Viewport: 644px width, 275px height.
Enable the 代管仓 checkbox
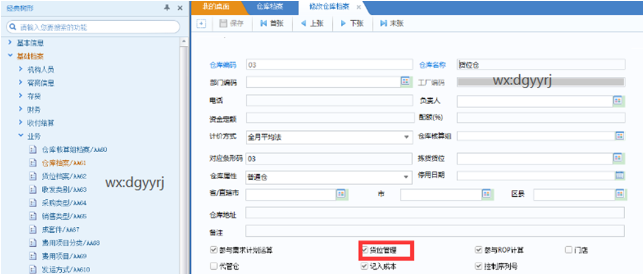213,266
